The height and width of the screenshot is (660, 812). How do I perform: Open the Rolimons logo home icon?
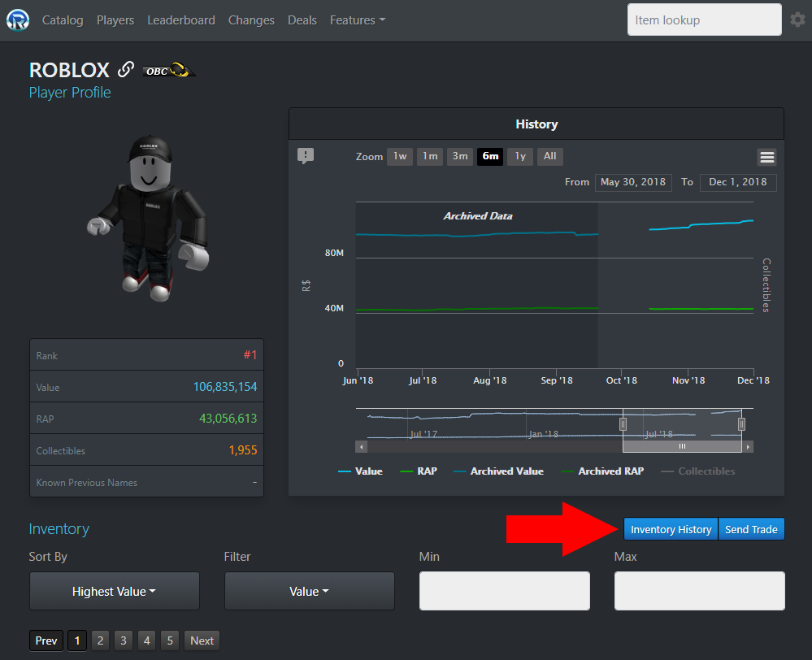click(x=18, y=20)
